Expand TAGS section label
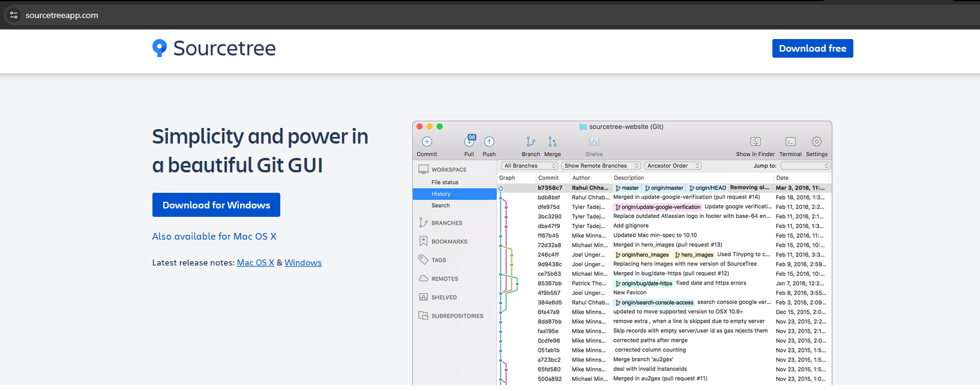Screen dimensions: 980x391 439,260
